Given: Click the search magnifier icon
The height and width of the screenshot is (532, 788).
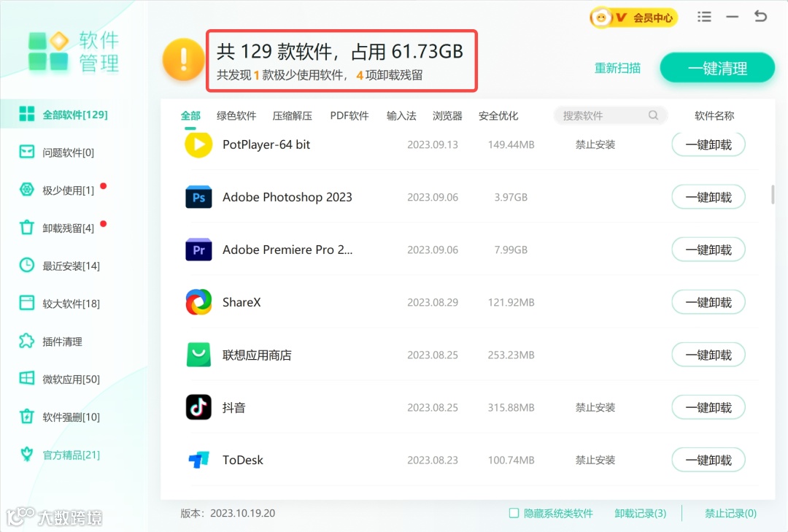Looking at the screenshot, I should 653,115.
